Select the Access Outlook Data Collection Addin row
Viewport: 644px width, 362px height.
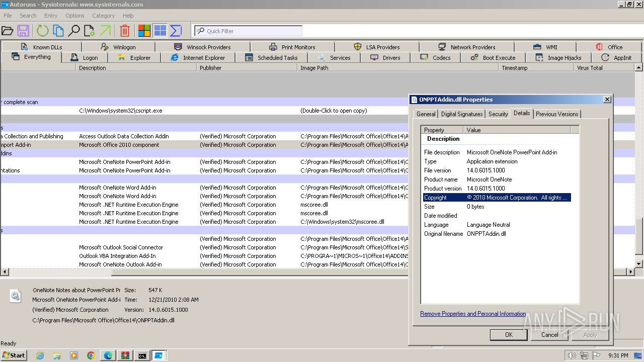coord(204,136)
